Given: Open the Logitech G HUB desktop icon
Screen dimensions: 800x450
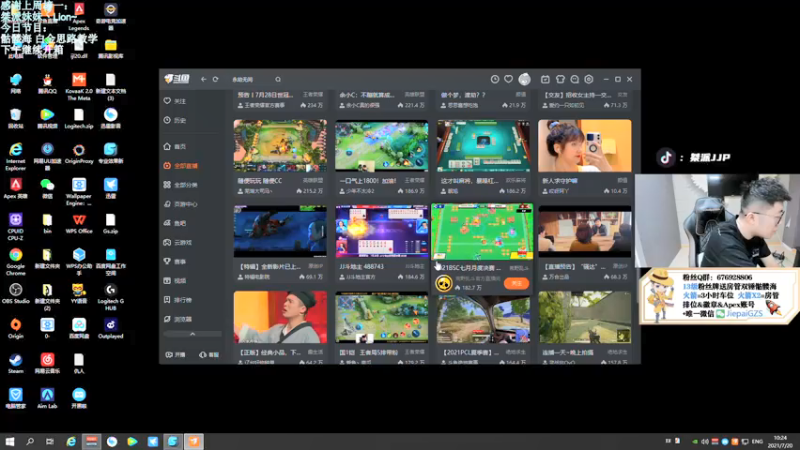Looking at the screenshot, I should point(110,297).
